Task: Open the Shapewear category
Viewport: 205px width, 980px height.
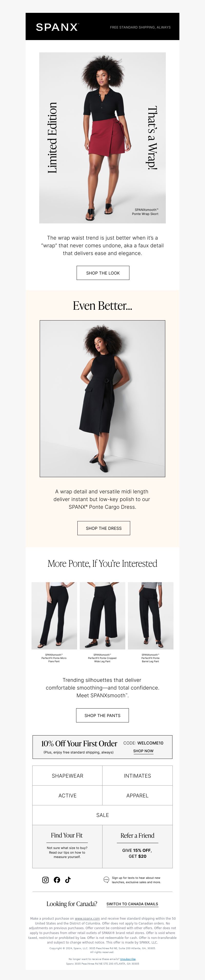Action: (68, 776)
